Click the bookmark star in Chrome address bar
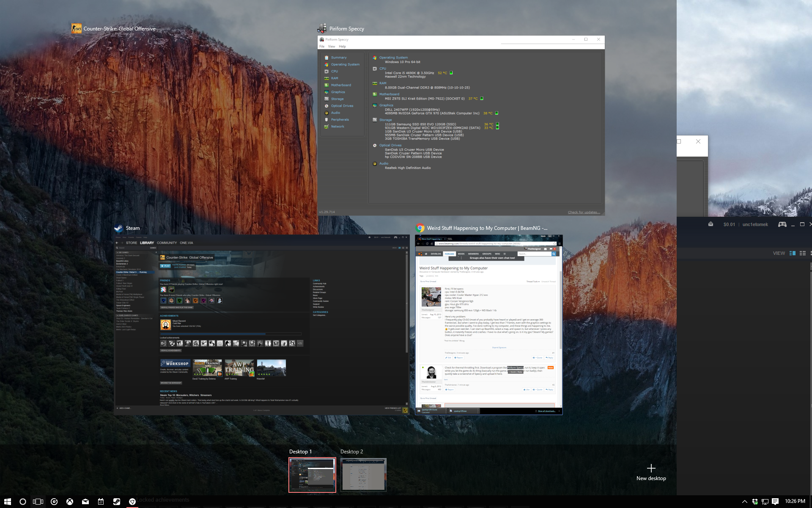Screen dimensions: 812x508 pos(554,244)
